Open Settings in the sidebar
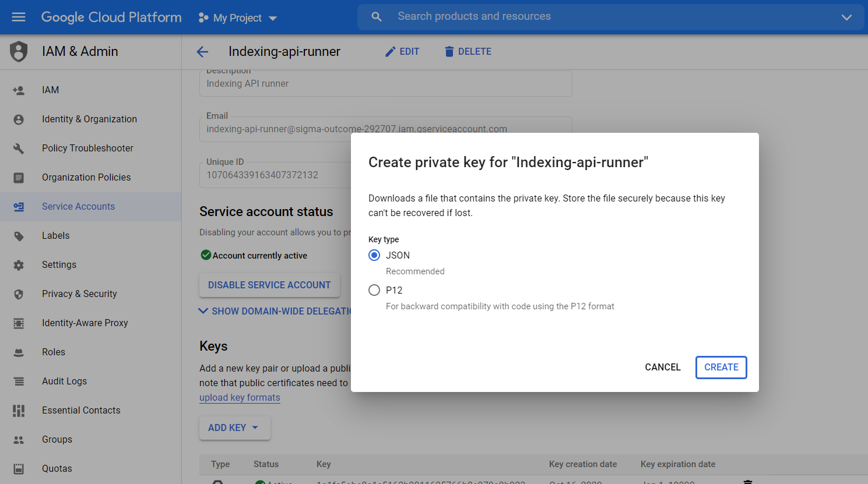Image resolution: width=868 pixels, height=484 pixels. pyautogui.click(x=59, y=264)
